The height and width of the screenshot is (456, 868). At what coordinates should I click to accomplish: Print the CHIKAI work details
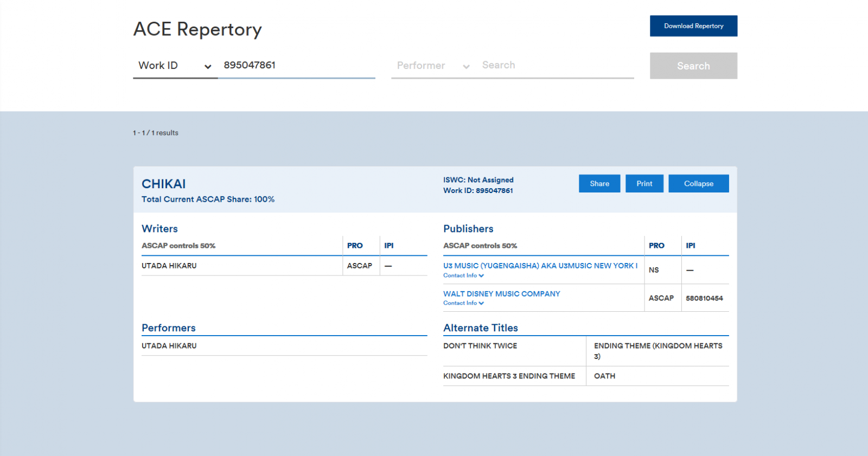point(644,184)
